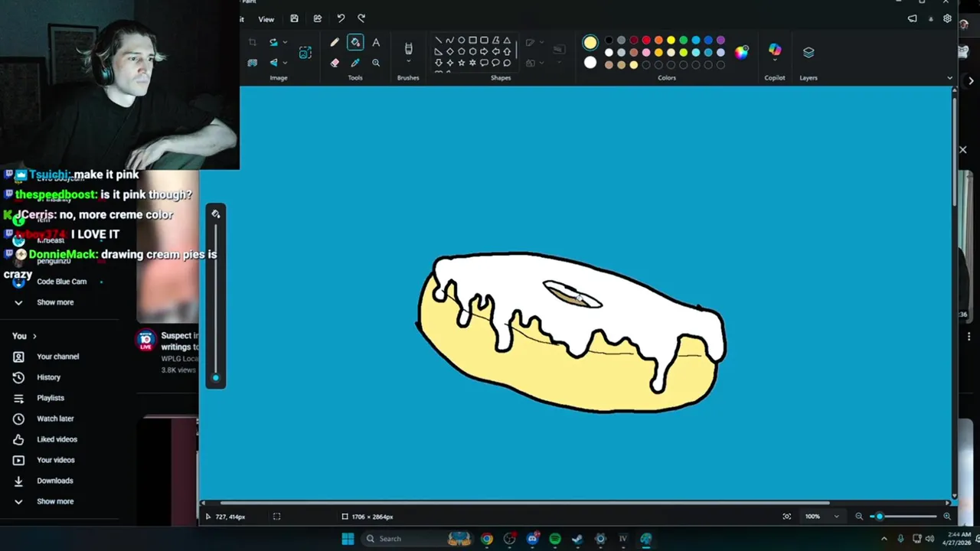Select the Color picker eyedropper tool
This screenshot has height=551, width=980.
click(355, 63)
